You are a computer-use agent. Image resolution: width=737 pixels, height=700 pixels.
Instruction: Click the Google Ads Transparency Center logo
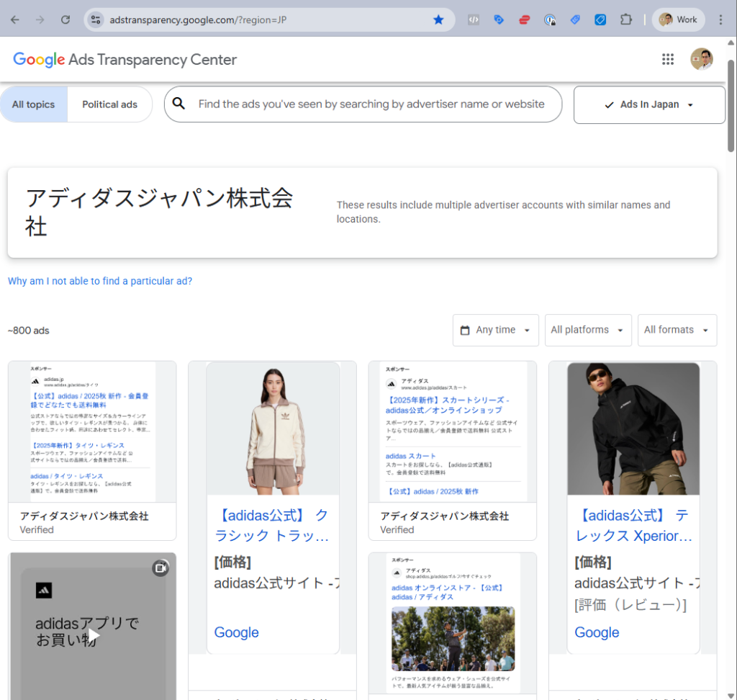(x=125, y=60)
